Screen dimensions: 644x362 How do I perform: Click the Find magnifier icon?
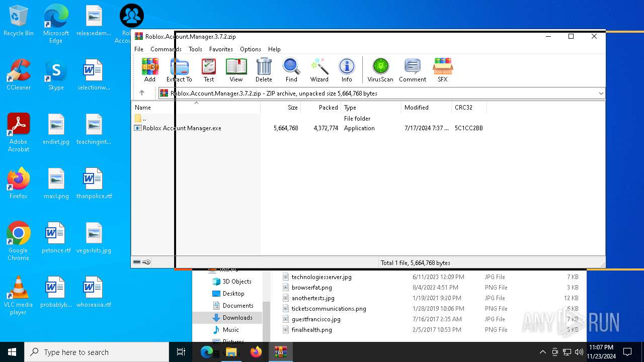pyautogui.click(x=291, y=70)
